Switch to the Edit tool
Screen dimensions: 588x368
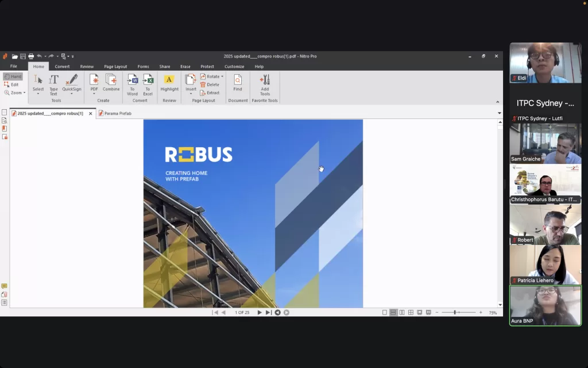point(11,85)
